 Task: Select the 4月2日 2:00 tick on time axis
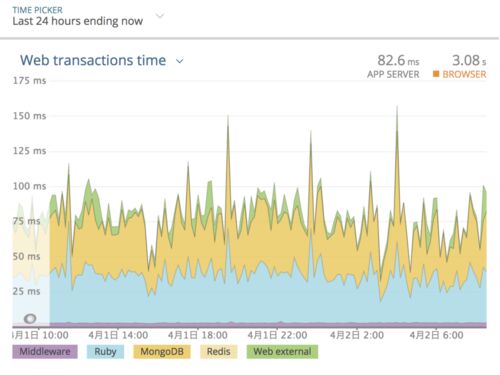pos(357,335)
